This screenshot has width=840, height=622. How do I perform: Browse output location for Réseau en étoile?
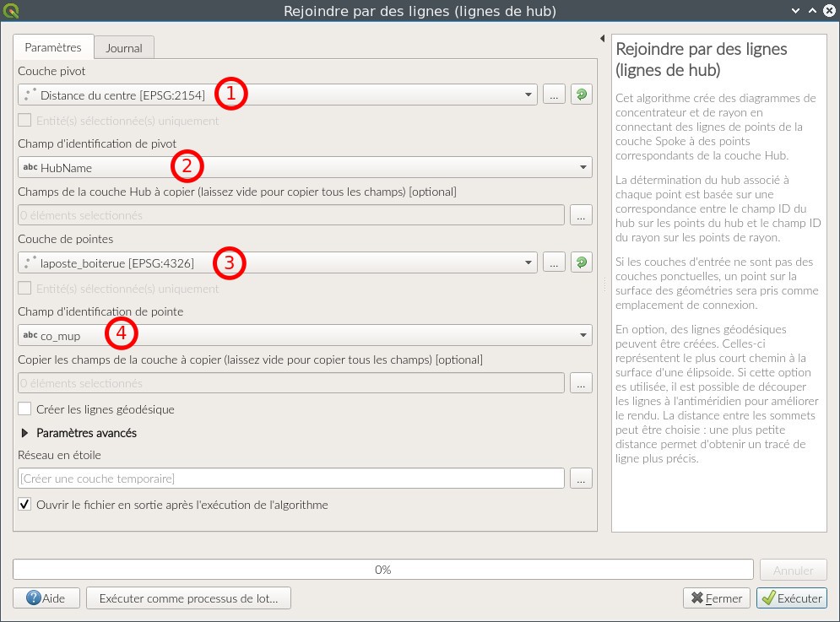(x=581, y=479)
